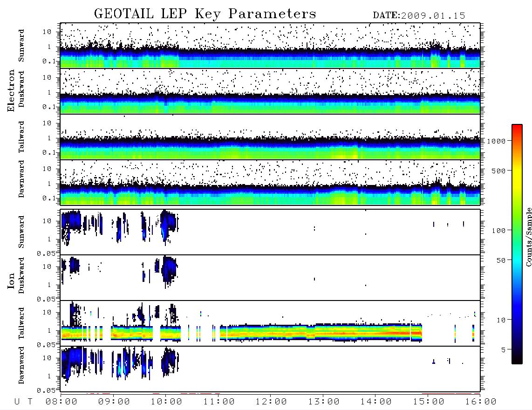This screenshot has width=532, height=410.
Task: Click inside the Electron Sunward spectrogram panel
Action: [x=270, y=46]
